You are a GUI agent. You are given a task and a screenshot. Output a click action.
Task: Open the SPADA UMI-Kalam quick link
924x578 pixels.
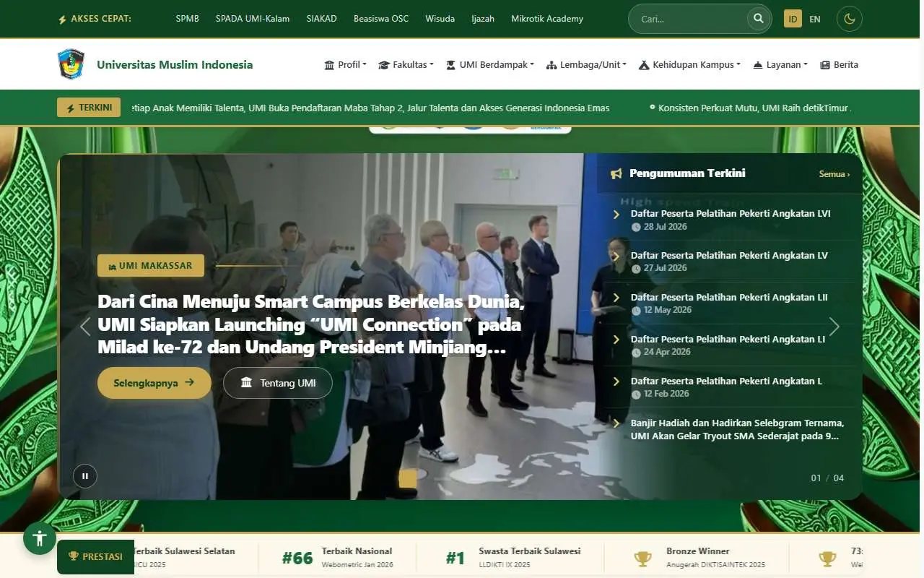[253, 19]
